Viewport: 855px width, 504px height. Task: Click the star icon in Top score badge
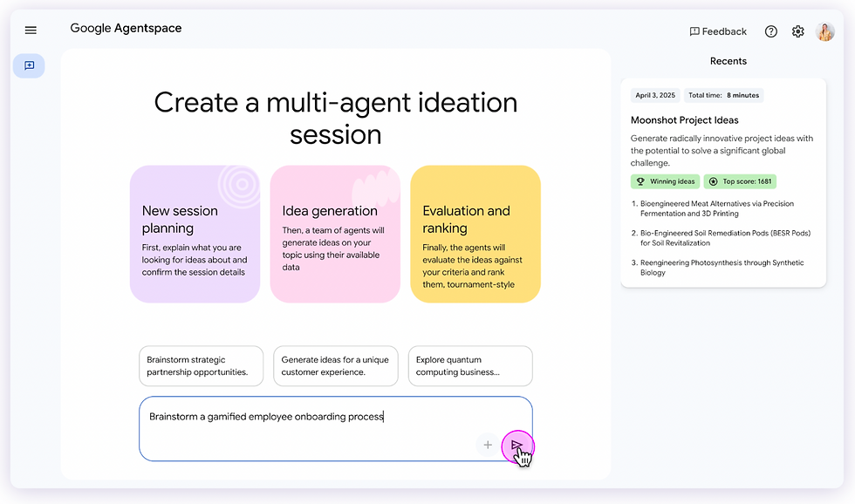(x=714, y=181)
